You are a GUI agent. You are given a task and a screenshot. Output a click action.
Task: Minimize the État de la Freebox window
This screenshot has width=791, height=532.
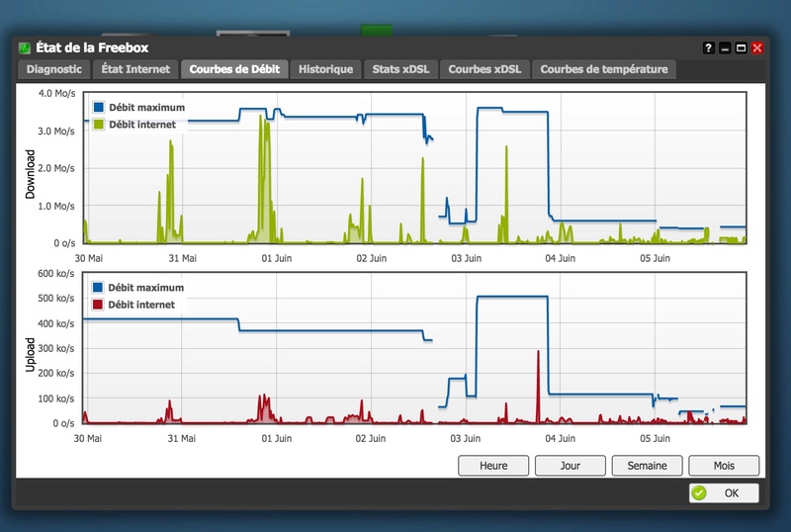[x=725, y=47]
